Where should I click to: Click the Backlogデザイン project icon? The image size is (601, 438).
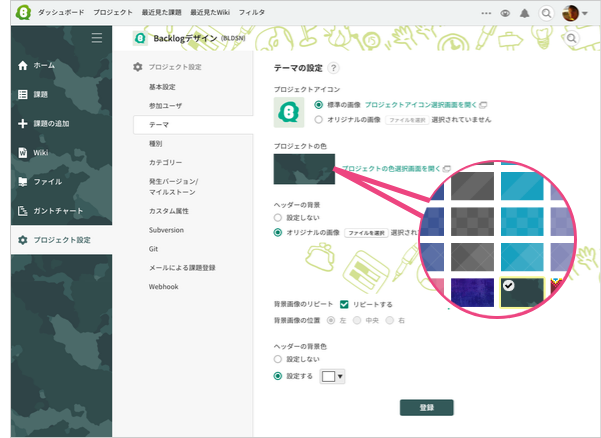[x=140, y=38]
